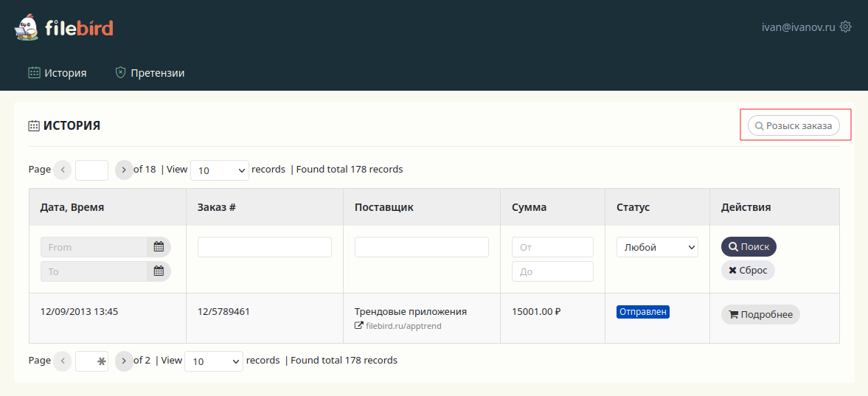Focus the Заказ # filter field
868x396 pixels.
pyautogui.click(x=265, y=247)
